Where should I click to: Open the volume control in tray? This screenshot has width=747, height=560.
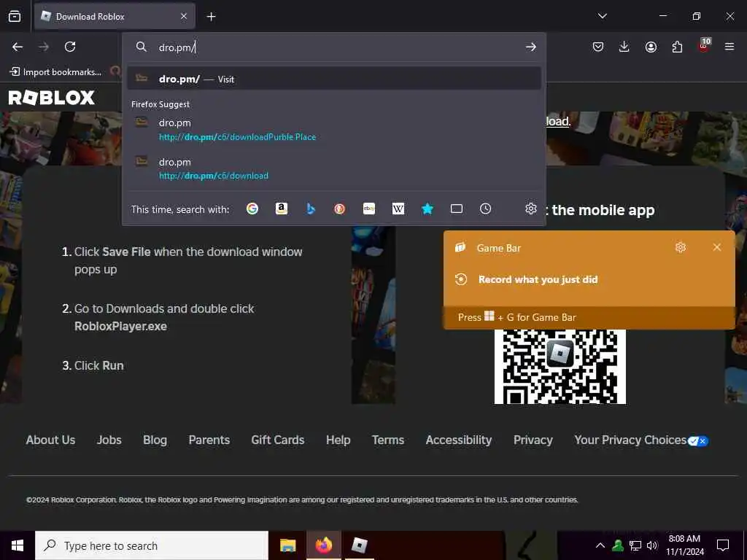tap(652, 545)
